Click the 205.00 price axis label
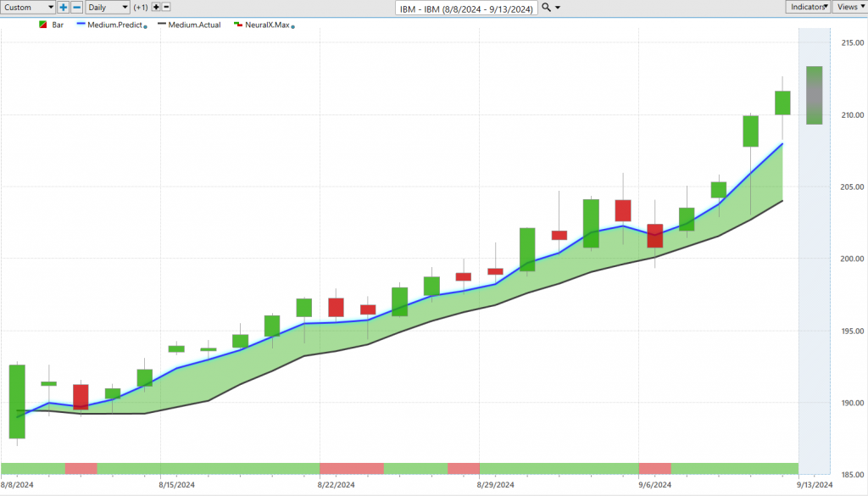 point(852,187)
